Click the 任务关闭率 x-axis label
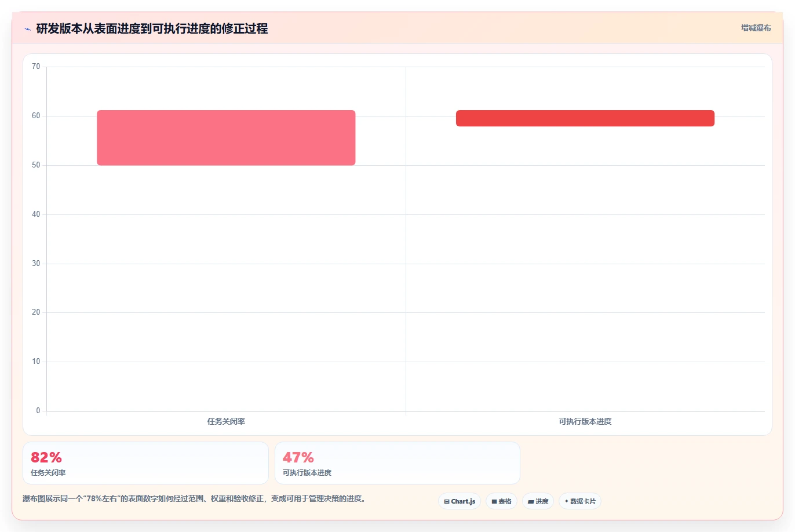795x532 pixels. [x=226, y=421]
